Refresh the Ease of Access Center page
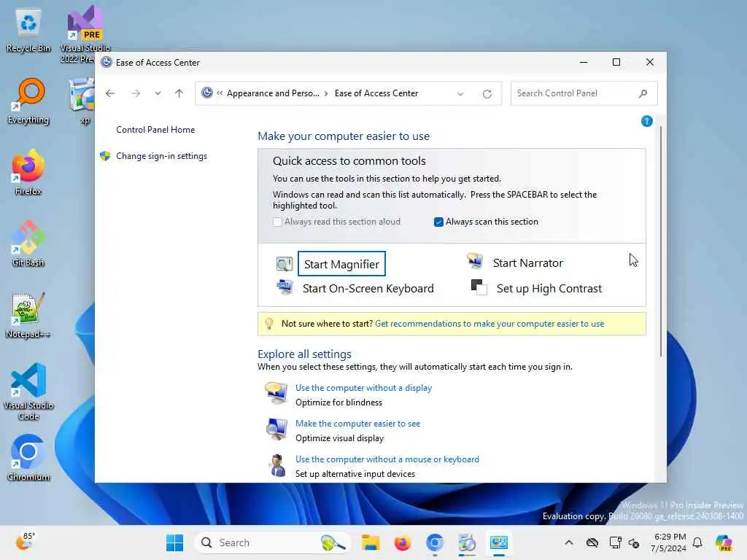 [487, 94]
